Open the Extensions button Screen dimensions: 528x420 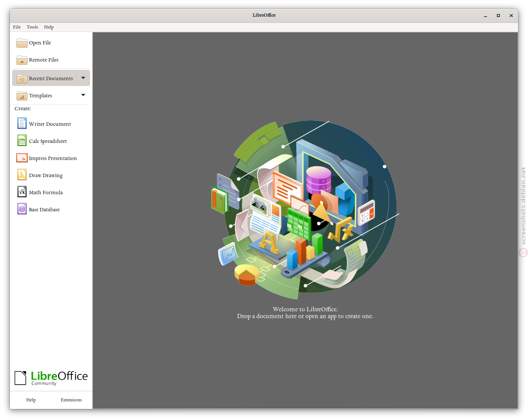click(x=71, y=400)
